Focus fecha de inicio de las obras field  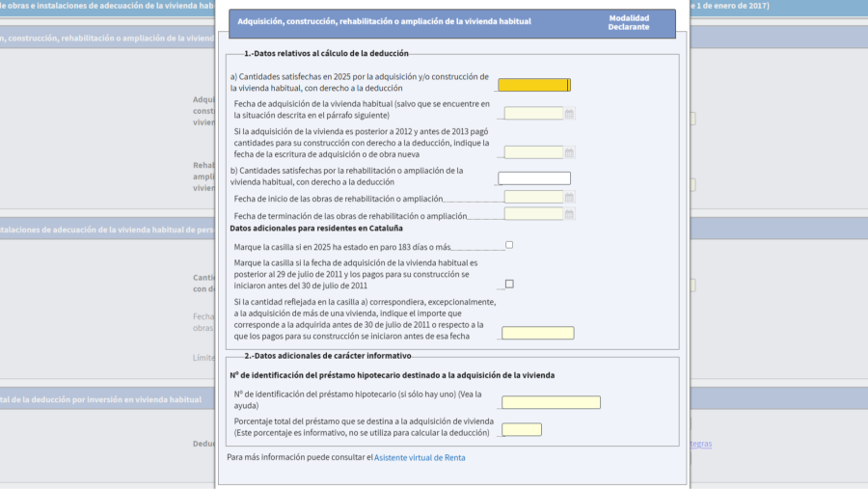[x=533, y=198]
